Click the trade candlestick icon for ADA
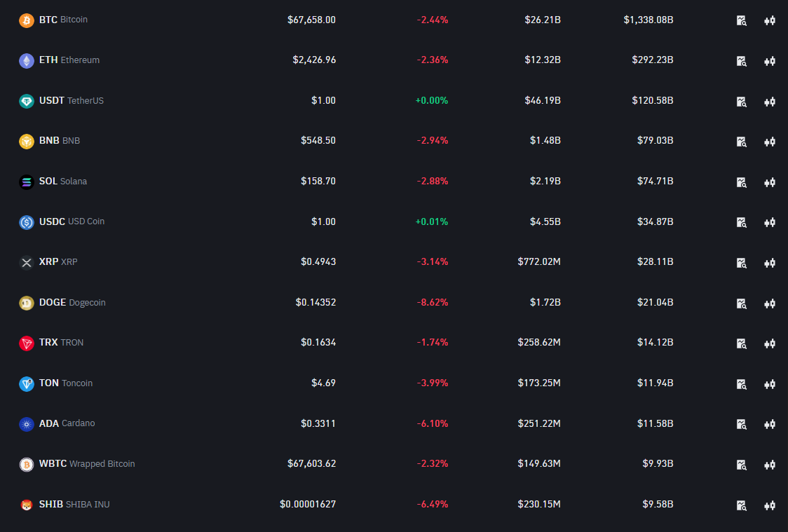Image resolution: width=788 pixels, height=532 pixels. click(769, 424)
